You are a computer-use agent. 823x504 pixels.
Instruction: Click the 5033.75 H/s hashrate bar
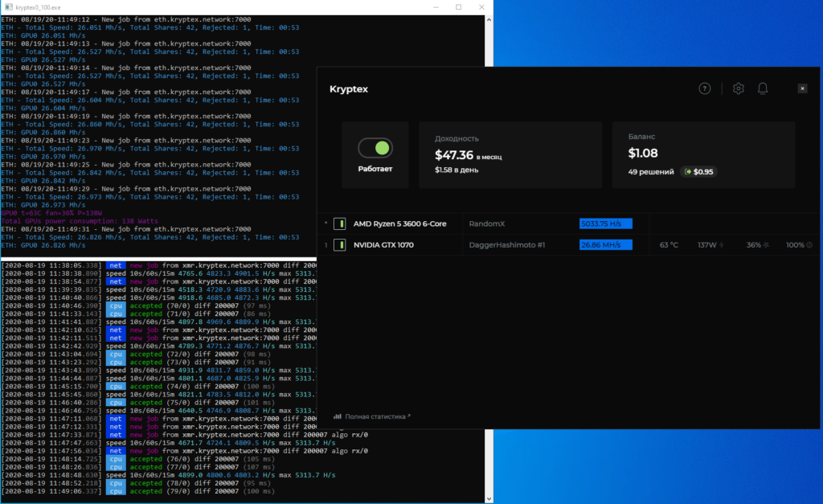tap(605, 223)
